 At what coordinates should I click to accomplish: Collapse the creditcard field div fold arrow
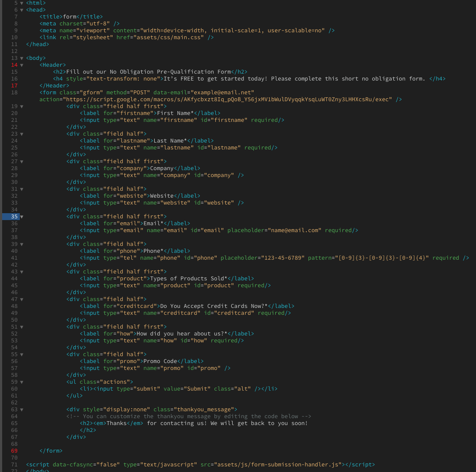click(22, 299)
